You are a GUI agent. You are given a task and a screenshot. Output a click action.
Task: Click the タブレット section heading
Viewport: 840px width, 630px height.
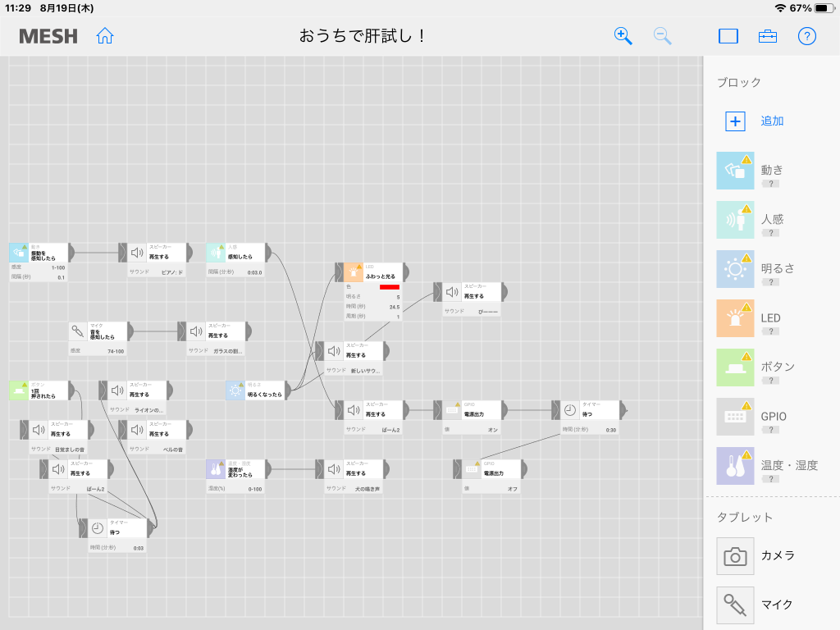745,518
